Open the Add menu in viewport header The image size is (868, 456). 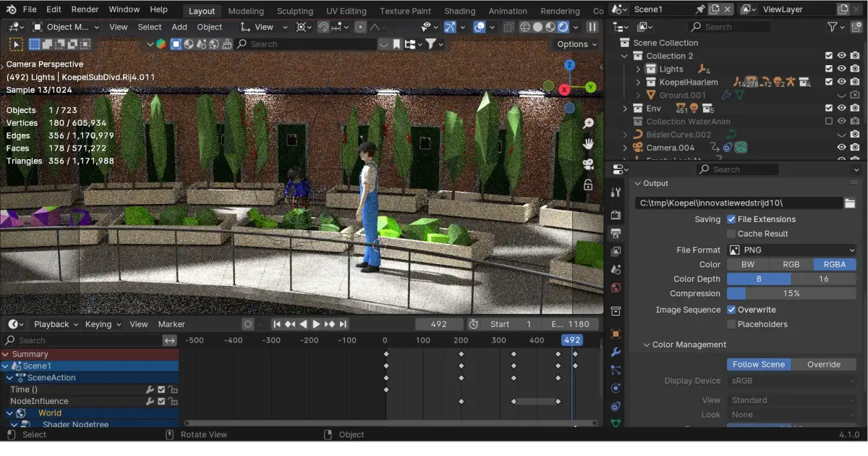[179, 27]
